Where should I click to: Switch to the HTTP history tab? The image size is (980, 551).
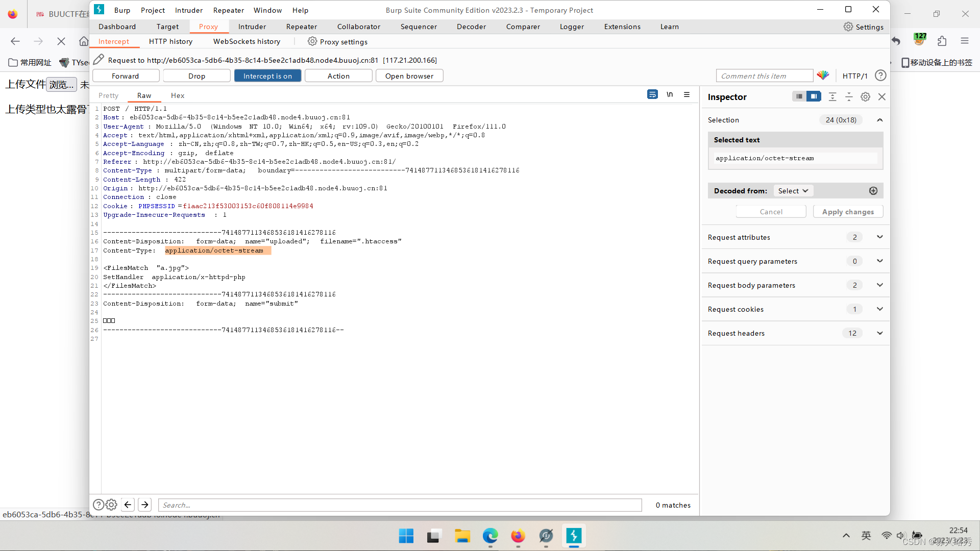[x=170, y=41]
